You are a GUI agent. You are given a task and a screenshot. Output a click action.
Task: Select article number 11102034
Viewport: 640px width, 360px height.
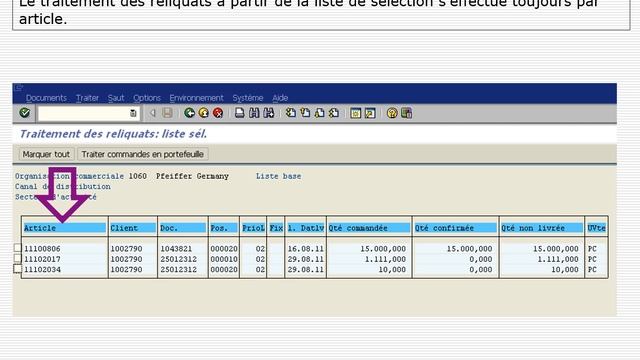(x=42, y=270)
